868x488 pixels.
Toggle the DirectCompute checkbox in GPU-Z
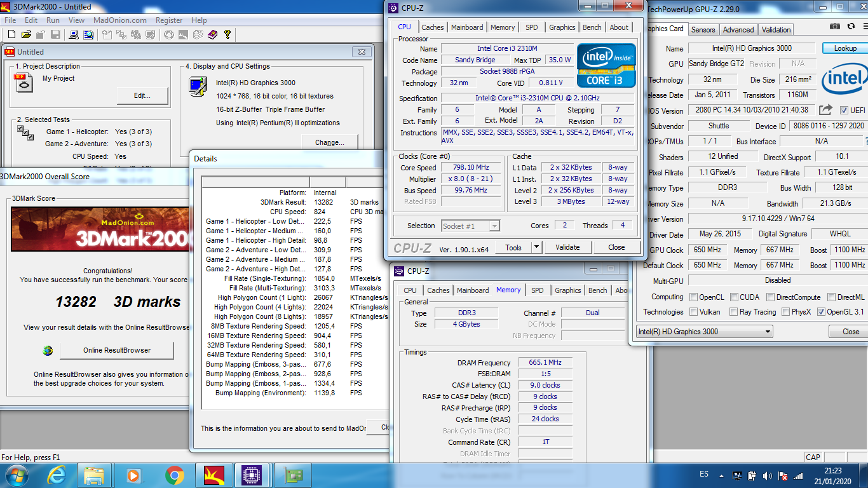tap(771, 297)
